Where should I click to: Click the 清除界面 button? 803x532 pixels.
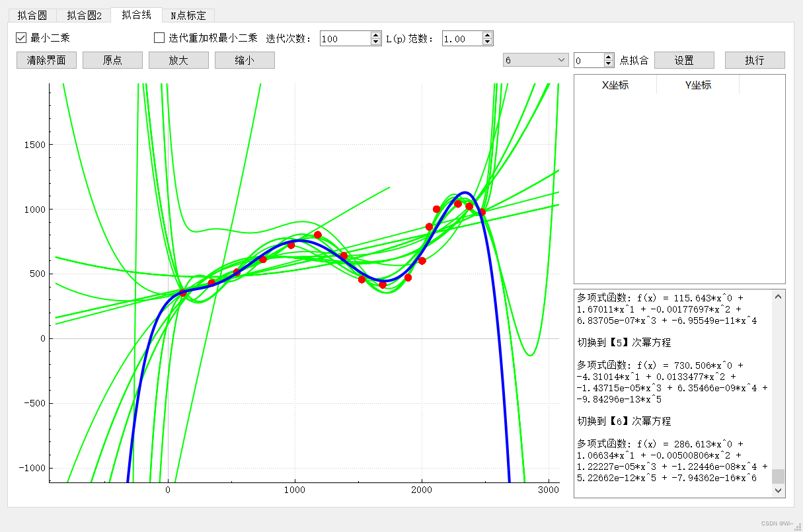click(x=46, y=60)
